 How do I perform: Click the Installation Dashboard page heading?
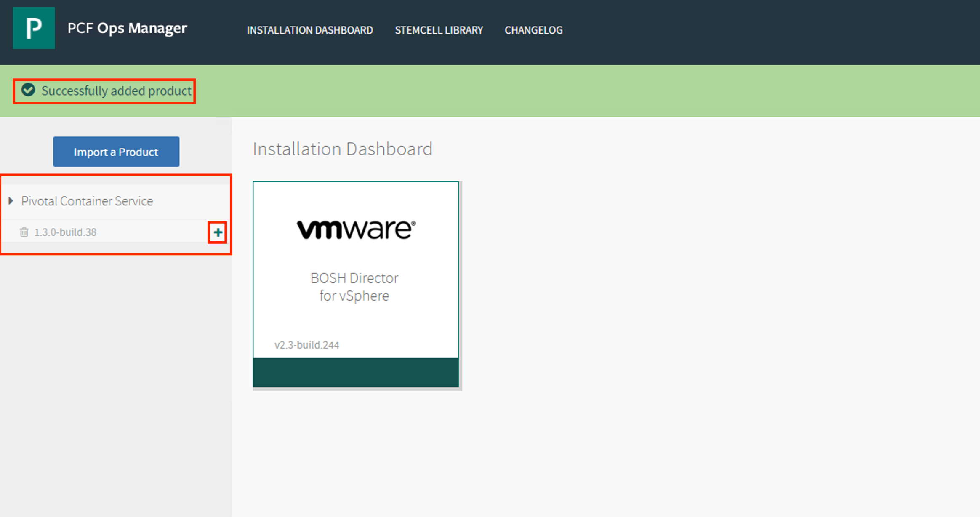342,149
